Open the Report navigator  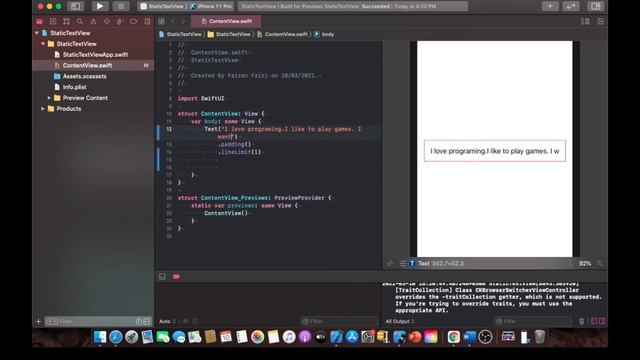(147, 21)
